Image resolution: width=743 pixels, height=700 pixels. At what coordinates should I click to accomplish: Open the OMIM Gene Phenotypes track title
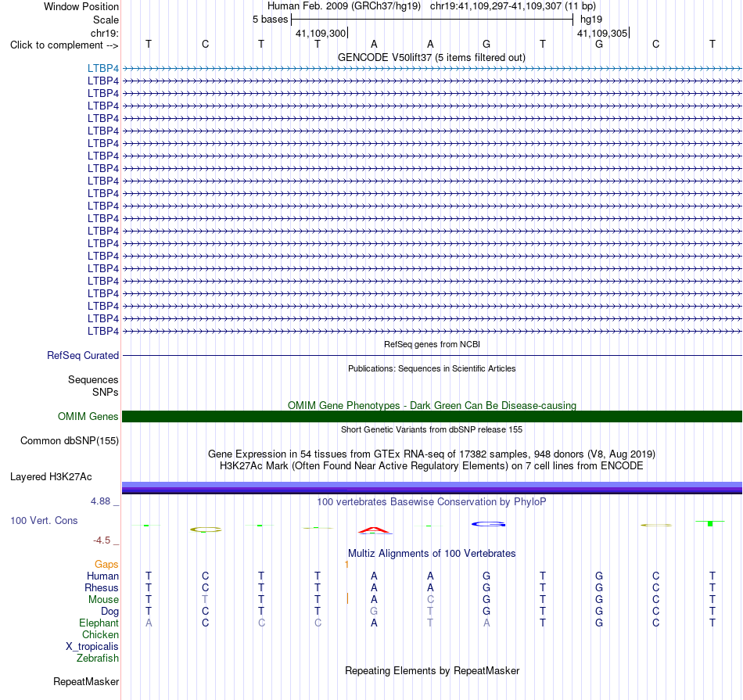[x=432, y=406]
